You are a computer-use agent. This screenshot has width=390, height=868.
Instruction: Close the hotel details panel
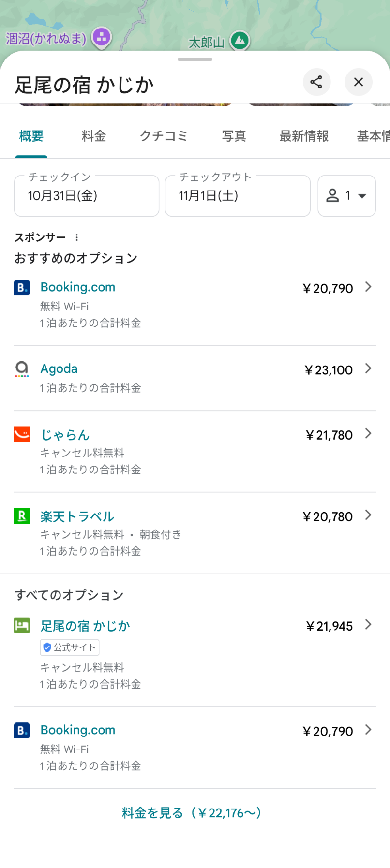pos(358,82)
